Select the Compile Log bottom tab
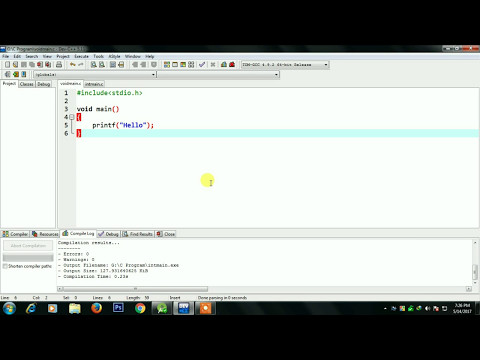 79,233
